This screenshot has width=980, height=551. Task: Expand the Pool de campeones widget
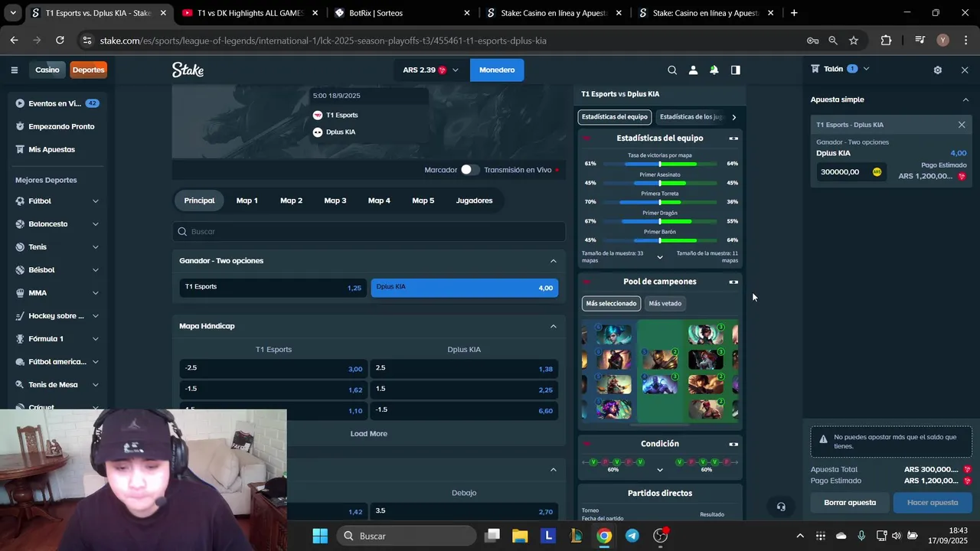click(x=733, y=282)
